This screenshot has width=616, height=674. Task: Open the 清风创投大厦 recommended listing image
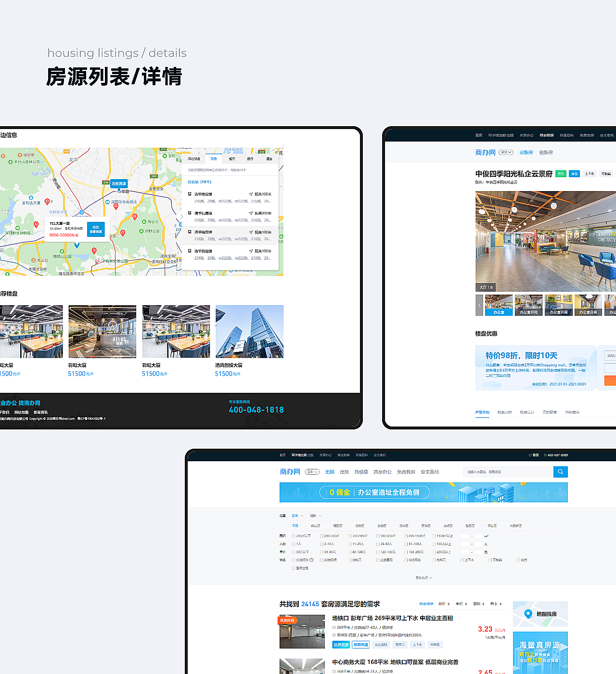pyautogui.click(x=249, y=332)
